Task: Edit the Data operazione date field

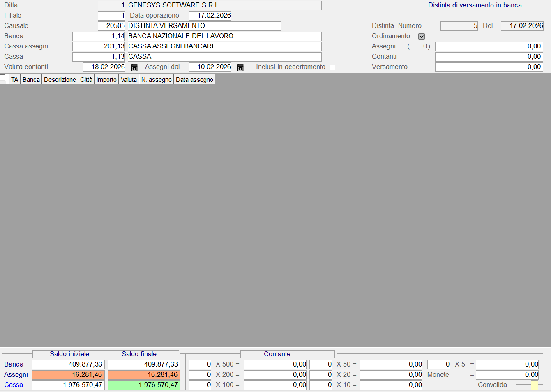Action: 210,16
